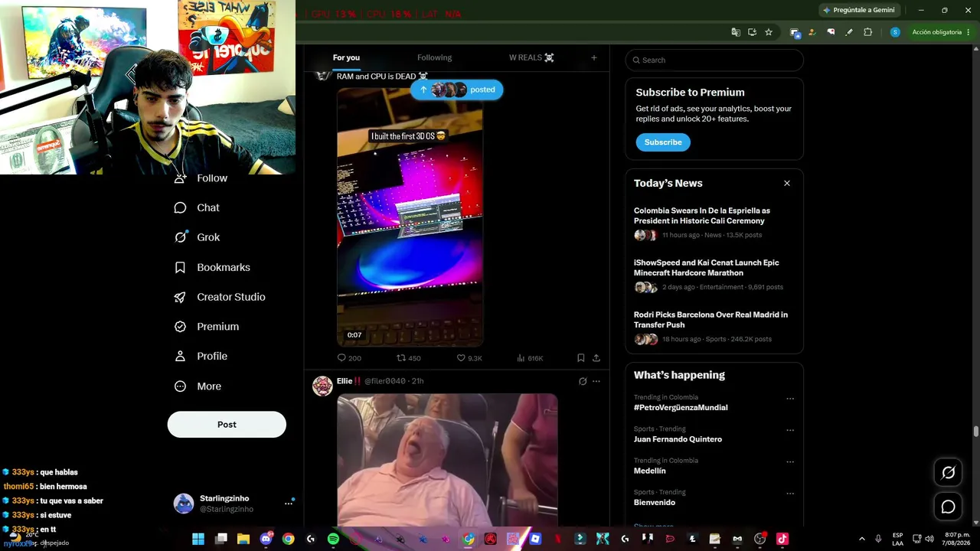Image resolution: width=980 pixels, height=551 pixels.
Task: Click the install app icon in address bar
Action: click(x=752, y=32)
